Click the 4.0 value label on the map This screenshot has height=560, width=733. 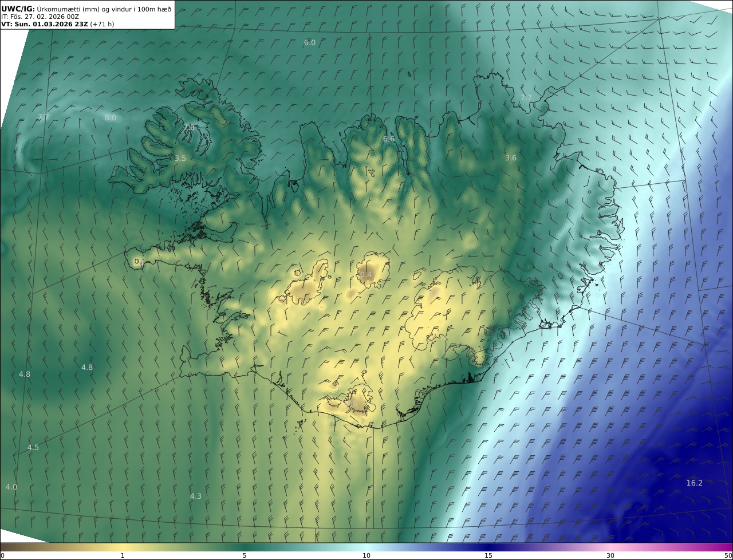click(x=11, y=487)
